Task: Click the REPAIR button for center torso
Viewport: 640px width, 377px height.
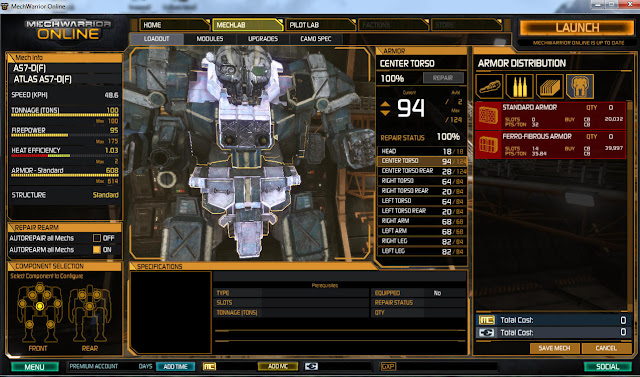Action: 443,78
